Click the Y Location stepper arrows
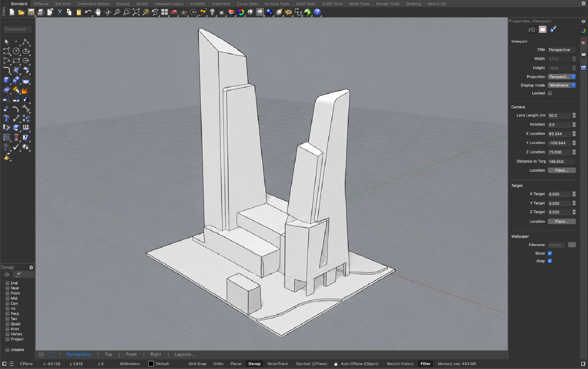This screenshot has height=369, width=588. (x=574, y=143)
